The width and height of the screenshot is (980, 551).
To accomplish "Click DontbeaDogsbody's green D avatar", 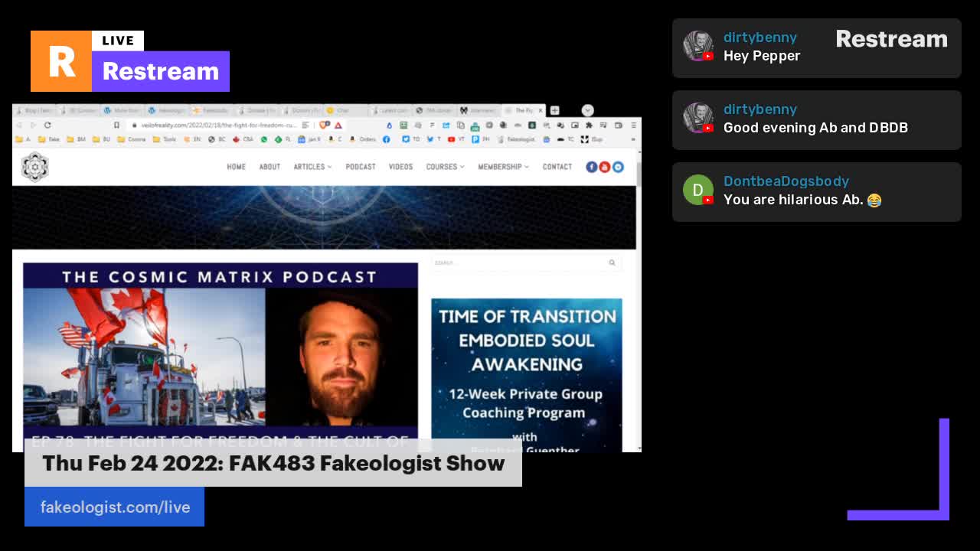I will coord(697,190).
